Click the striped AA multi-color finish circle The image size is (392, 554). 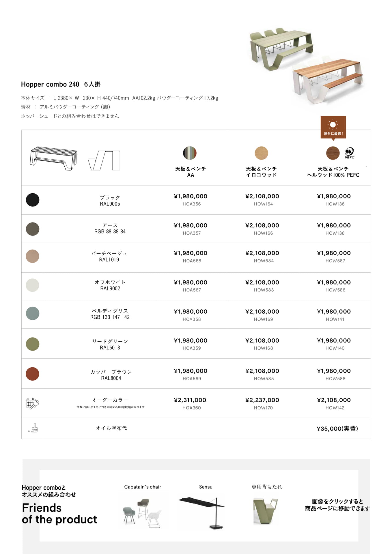[x=190, y=153]
